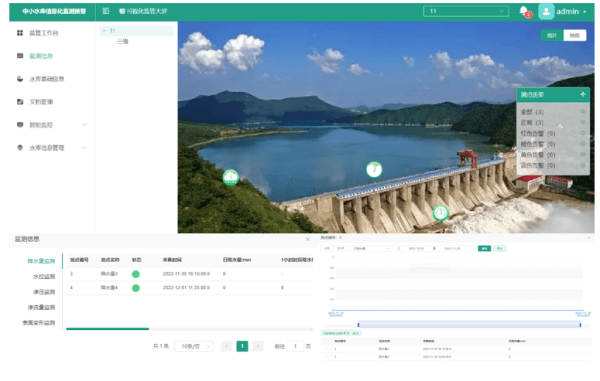Click the chart data zoom slider bar
Viewport: 600px width, 381px height.
pyautogui.click(x=469, y=325)
